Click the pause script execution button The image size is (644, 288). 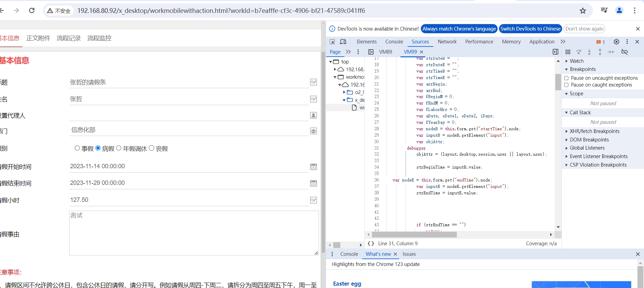(x=568, y=52)
